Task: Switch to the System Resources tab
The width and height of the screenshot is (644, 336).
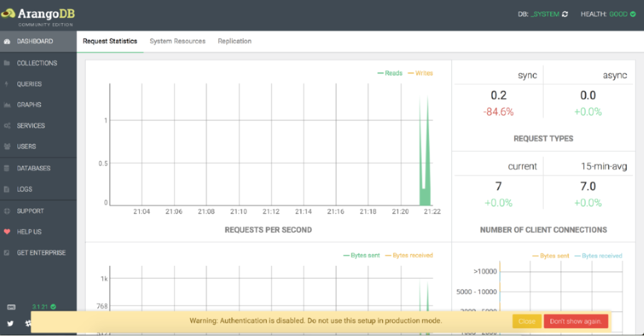Action: (x=177, y=41)
